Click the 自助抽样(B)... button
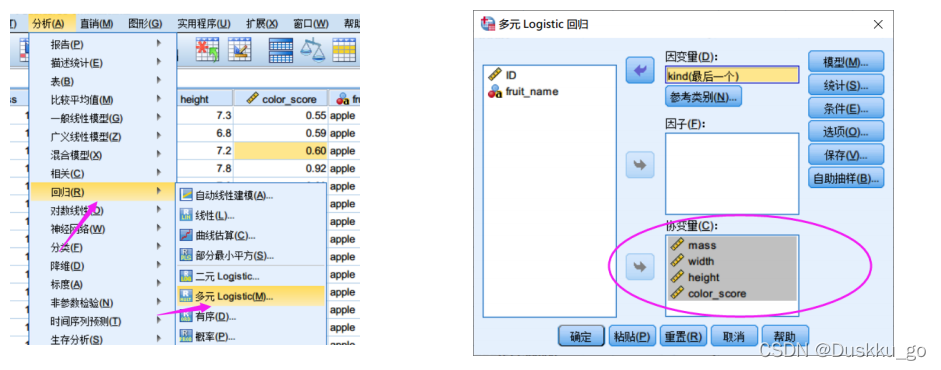The height and width of the screenshot is (370, 941). point(846,178)
